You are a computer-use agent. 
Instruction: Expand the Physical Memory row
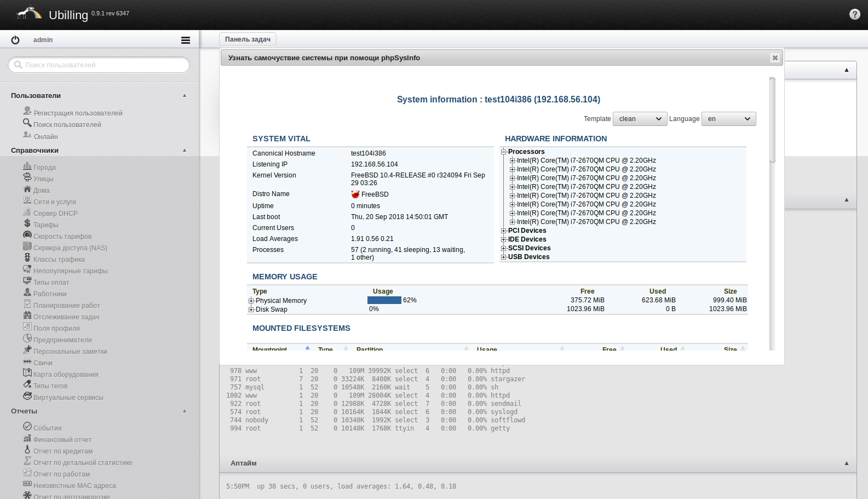coord(251,301)
